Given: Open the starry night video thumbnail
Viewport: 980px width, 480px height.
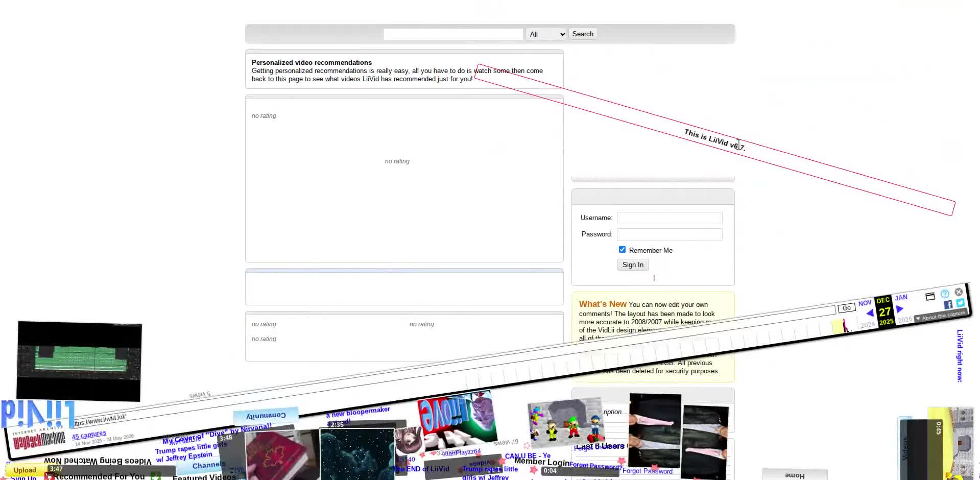Looking at the screenshot, I should [357, 453].
